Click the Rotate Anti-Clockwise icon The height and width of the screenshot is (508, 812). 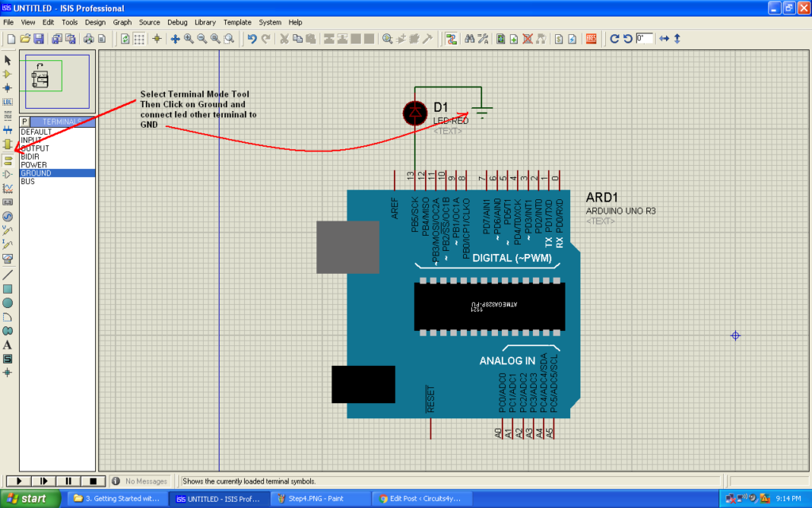point(628,39)
